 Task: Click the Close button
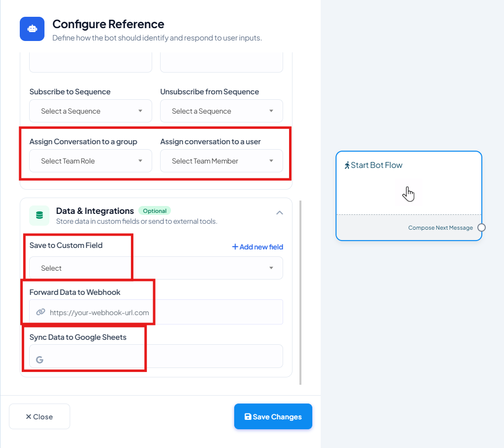(40, 416)
